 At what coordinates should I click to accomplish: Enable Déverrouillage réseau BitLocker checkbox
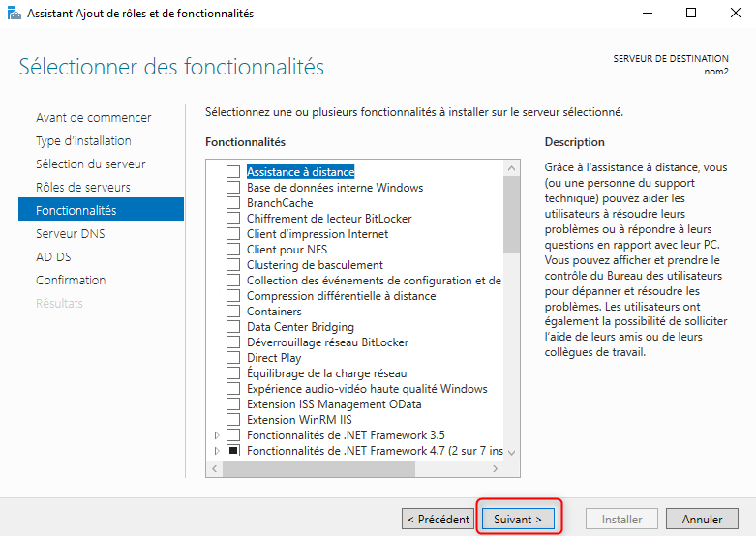pos(233,342)
